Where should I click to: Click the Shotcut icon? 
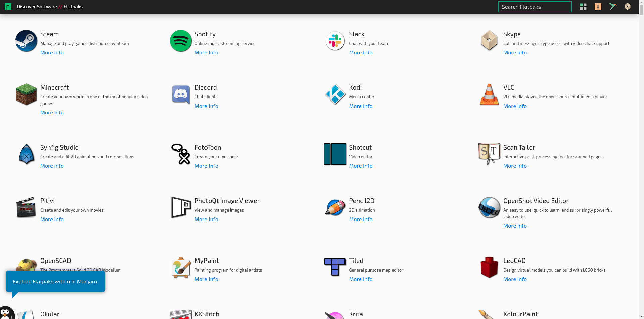pos(335,154)
